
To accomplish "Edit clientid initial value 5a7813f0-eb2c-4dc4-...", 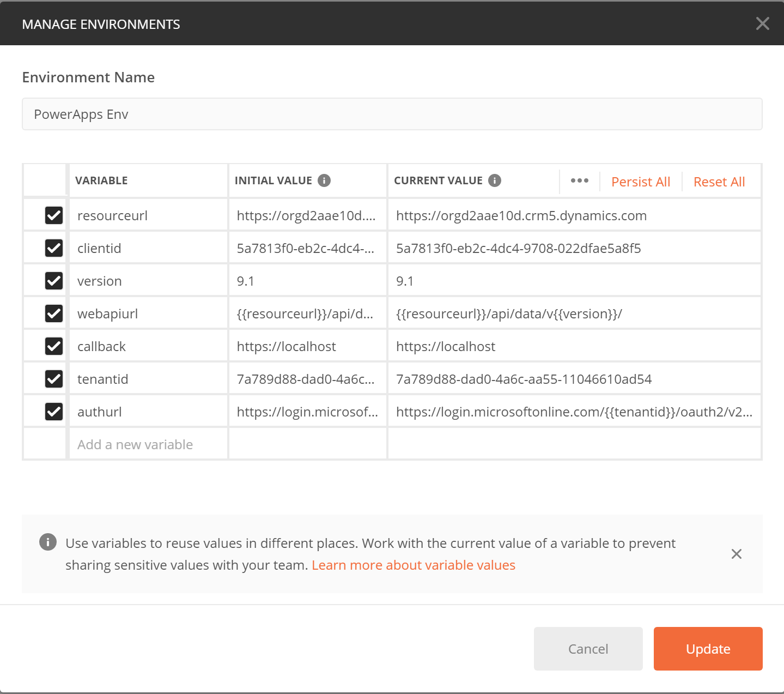I will click(308, 248).
